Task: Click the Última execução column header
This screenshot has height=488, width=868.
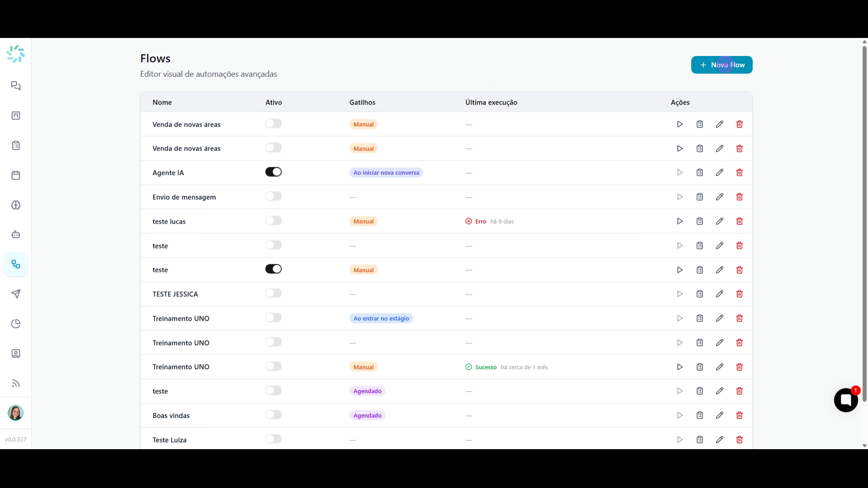Action: click(x=491, y=103)
